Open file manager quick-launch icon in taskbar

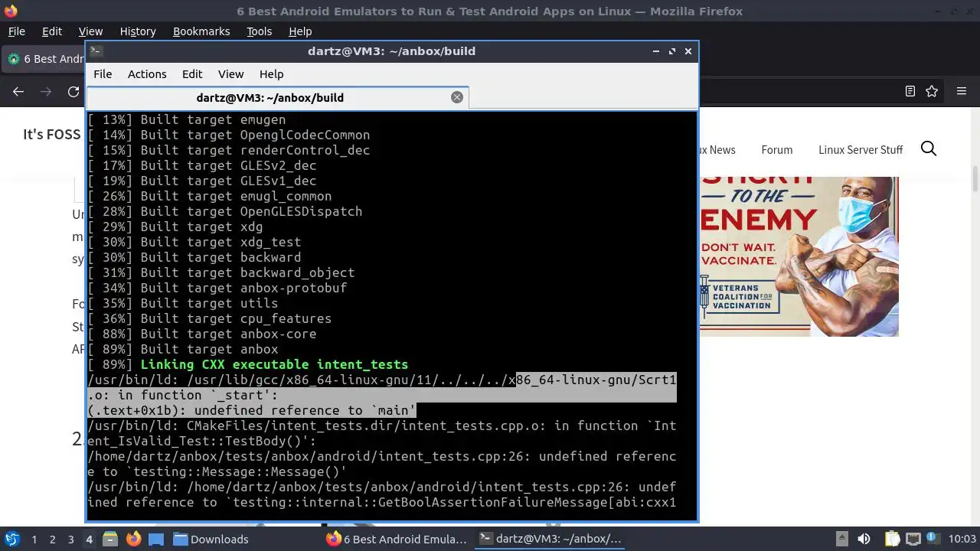click(x=109, y=539)
